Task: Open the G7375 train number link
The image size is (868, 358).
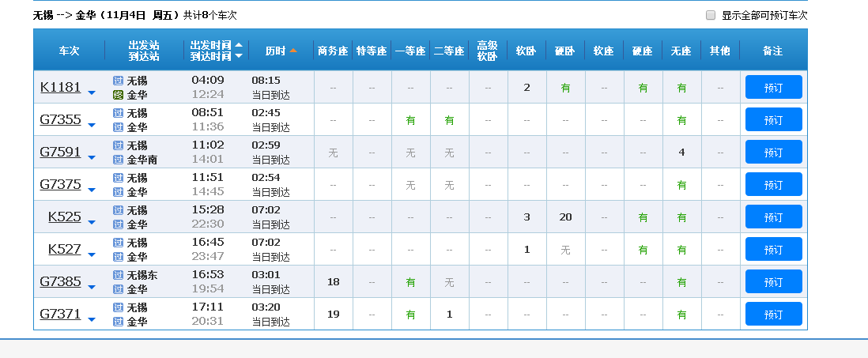Action: 60,184
